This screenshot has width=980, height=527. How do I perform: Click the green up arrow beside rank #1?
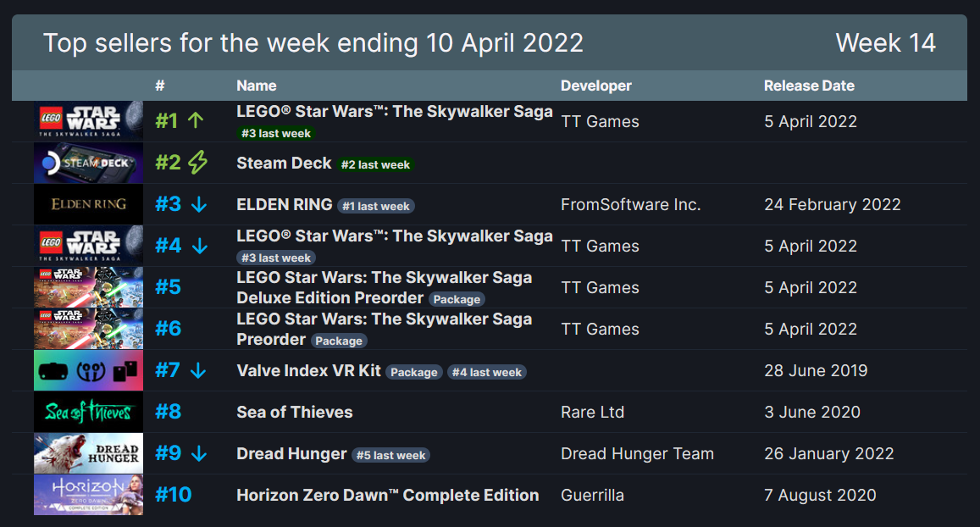196,120
